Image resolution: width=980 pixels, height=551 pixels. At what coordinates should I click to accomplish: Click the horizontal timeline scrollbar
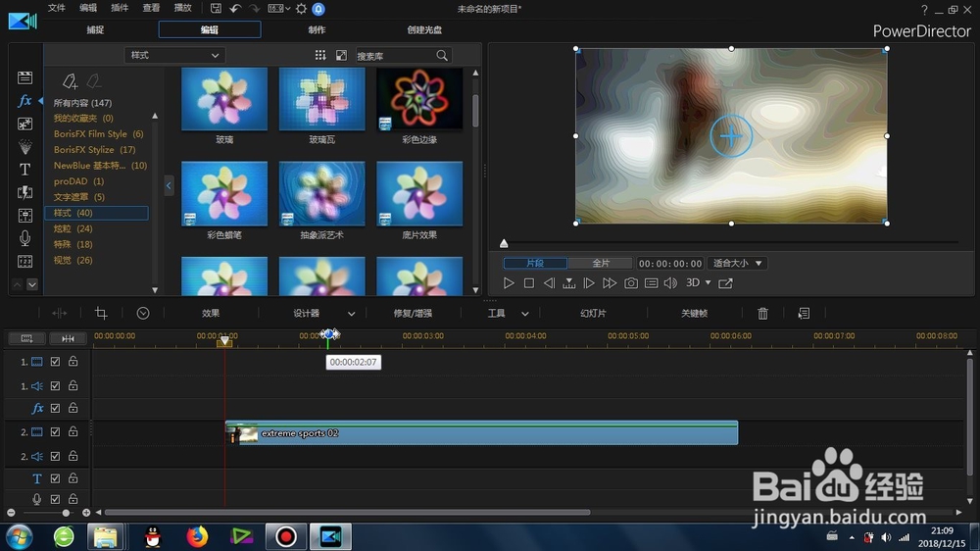(x=347, y=512)
